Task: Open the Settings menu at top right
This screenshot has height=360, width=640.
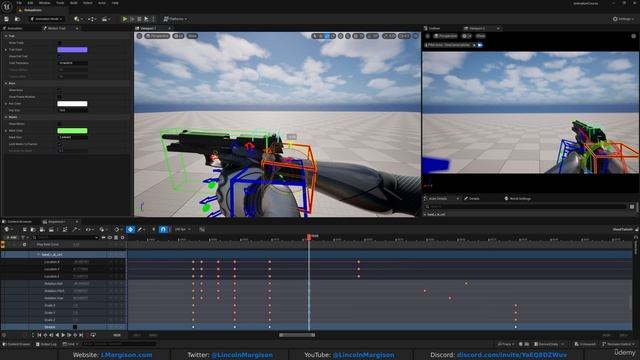Action: (623, 19)
